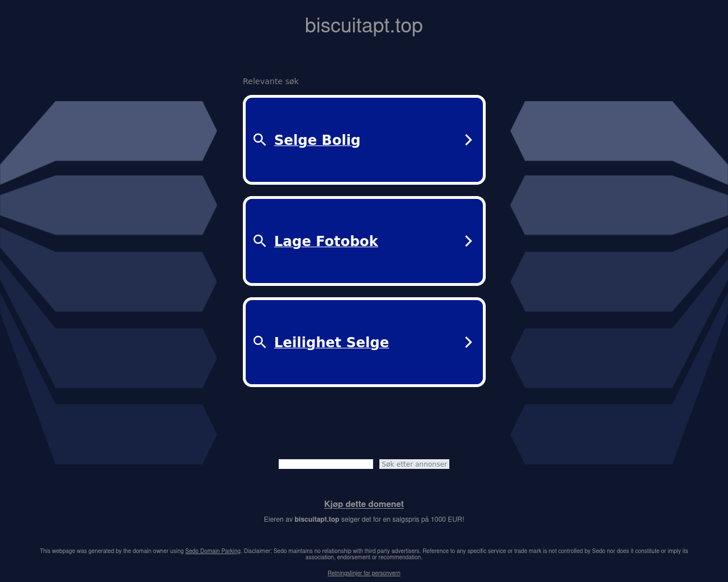Open the Lage Fotobok link
Image resolution: width=728 pixels, height=582 pixels.
pyautogui.click(x=326, y=241)
